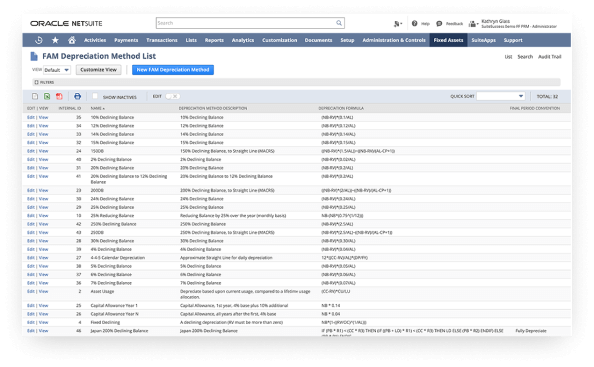Open the Lists menu
This screenshot has height=367, width=594.
click(191, 40)
